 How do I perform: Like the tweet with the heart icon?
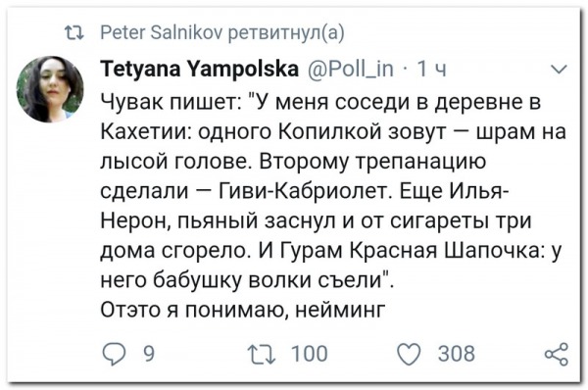click(x=409, y=354)
